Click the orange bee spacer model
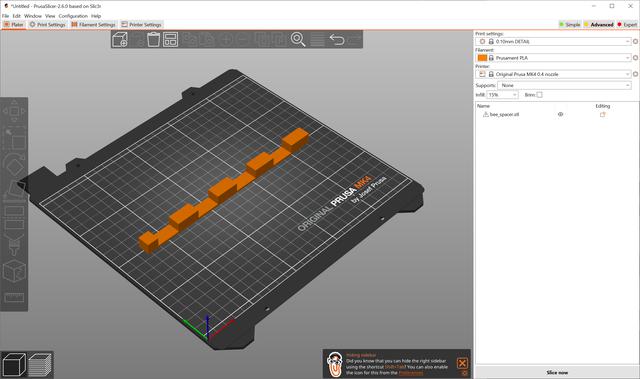This screenshot has height=379, width=640. coord(223,190)
